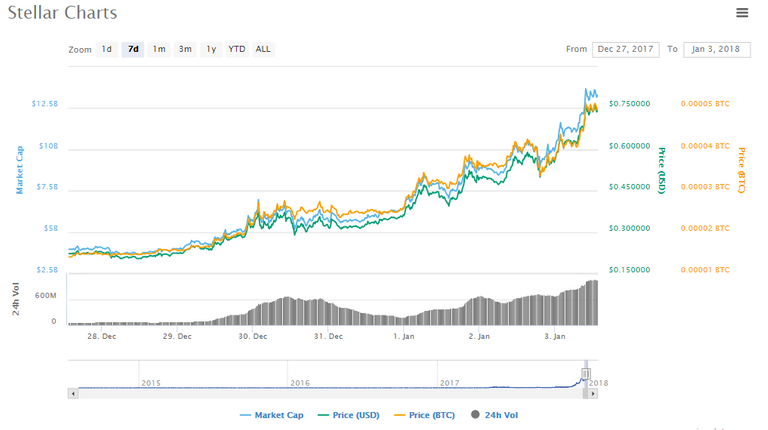768x430 pixels.
Task: Show ALL time zoom range
Action: click(263, 49)
